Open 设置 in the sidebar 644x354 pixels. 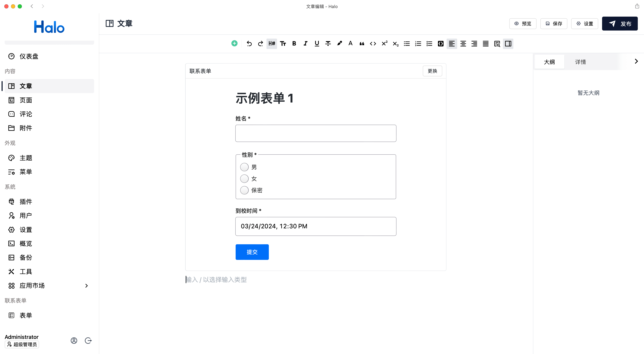coord(49,230)
